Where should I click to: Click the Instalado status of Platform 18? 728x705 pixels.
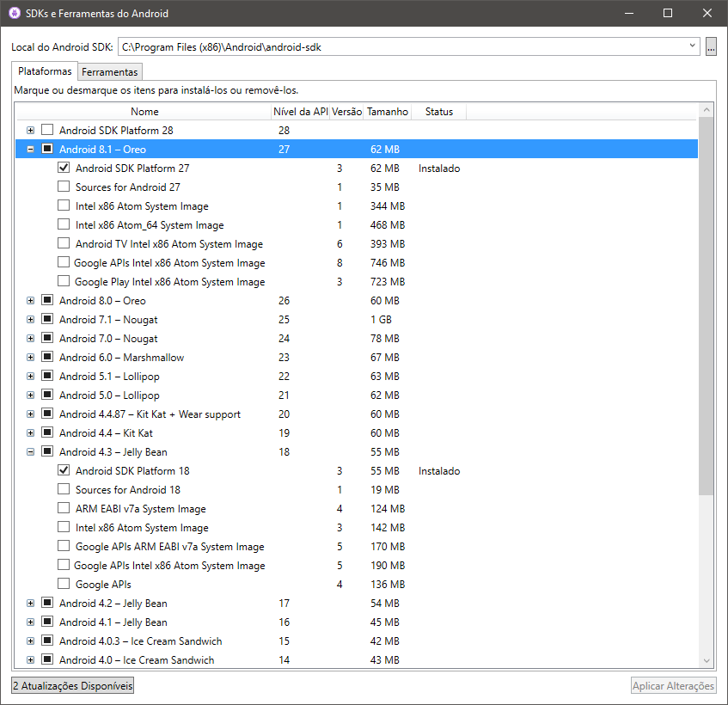[x=438, y=471]
